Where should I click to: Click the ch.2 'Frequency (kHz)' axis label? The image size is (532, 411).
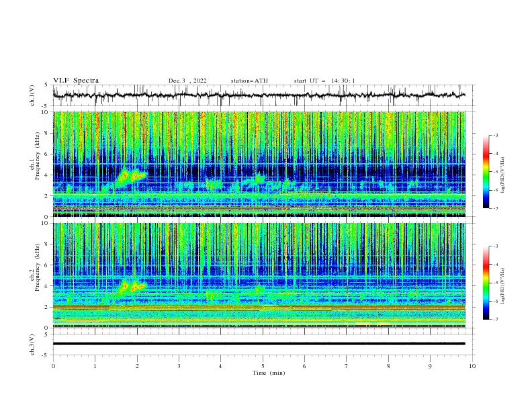coord(37,268)
